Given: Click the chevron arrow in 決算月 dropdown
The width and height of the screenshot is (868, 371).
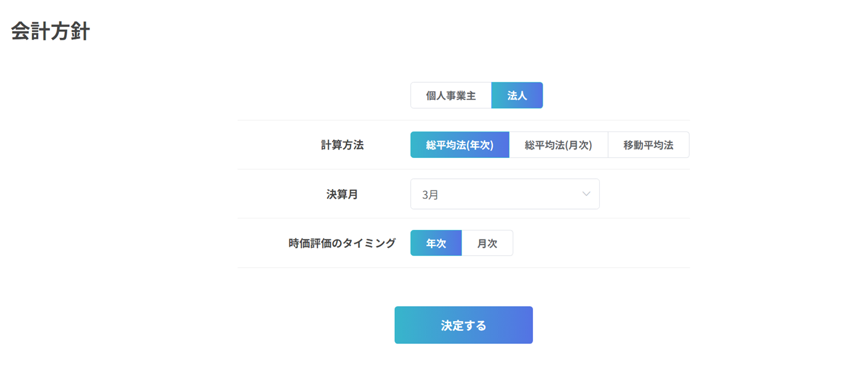Looking at the screenshot, I should click(x=586, y=194).
